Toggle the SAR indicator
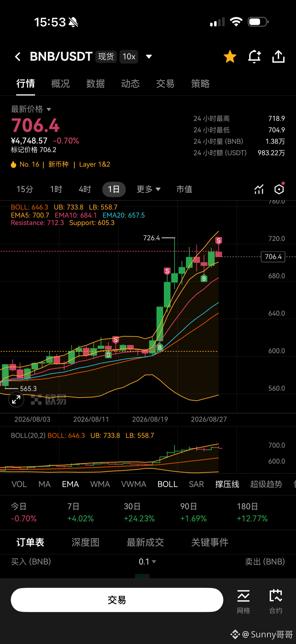The width and height of the screenshot is (296, 644). pos(196,484)
